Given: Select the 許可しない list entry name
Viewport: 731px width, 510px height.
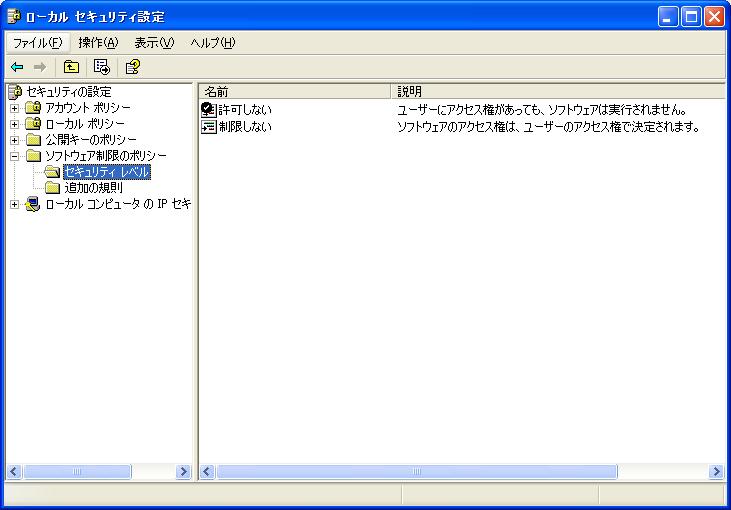Looking at the screenshot, I should click(x=245, y=110).
